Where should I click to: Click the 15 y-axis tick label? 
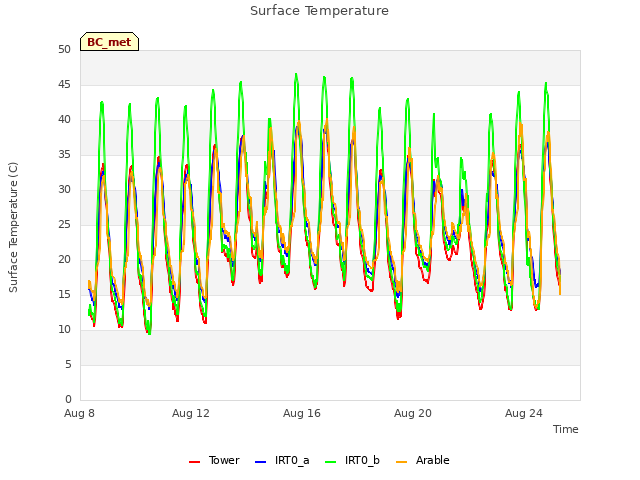(x=64, y=295)
